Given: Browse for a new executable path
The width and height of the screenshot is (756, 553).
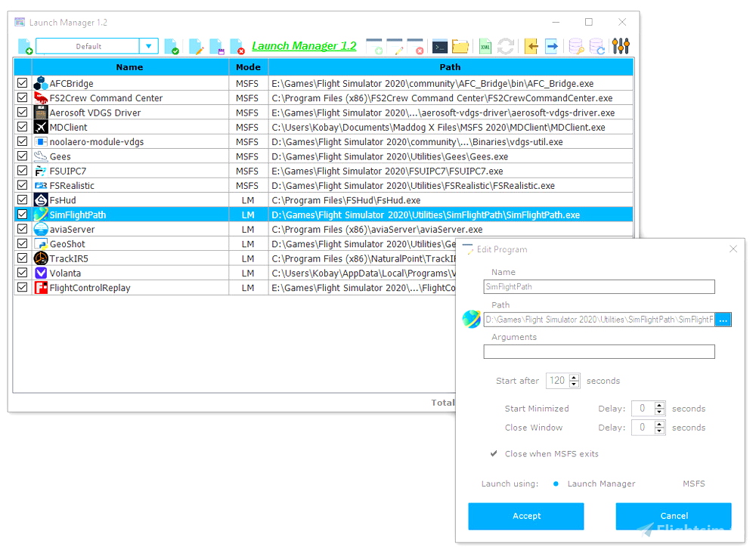Looking at the screenshot, I should (x=723, y=319).
